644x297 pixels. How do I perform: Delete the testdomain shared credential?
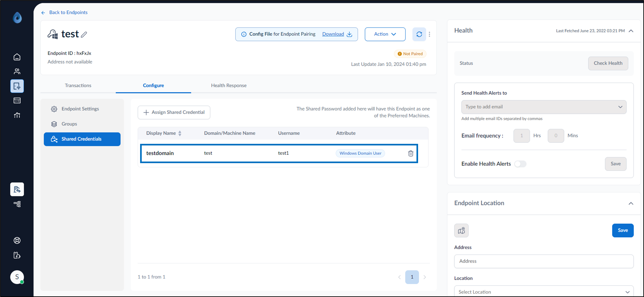click(411, 153)
